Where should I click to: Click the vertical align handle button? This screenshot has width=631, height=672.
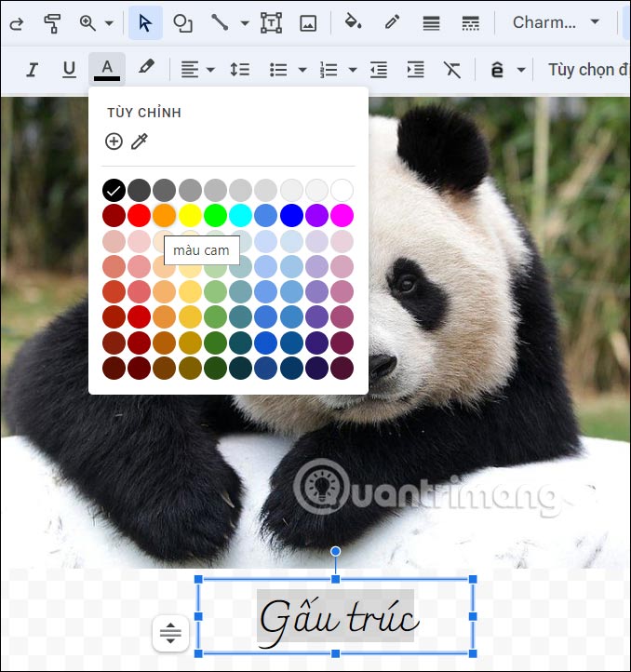pyautogui.click(x=170, y=633)
